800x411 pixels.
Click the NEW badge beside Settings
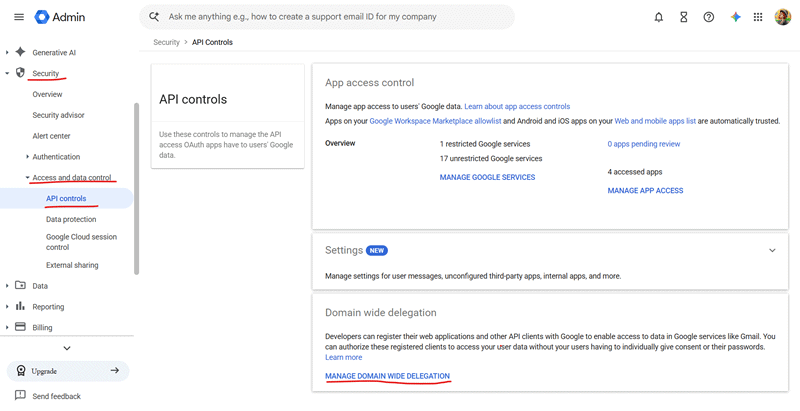coord(377,250)
